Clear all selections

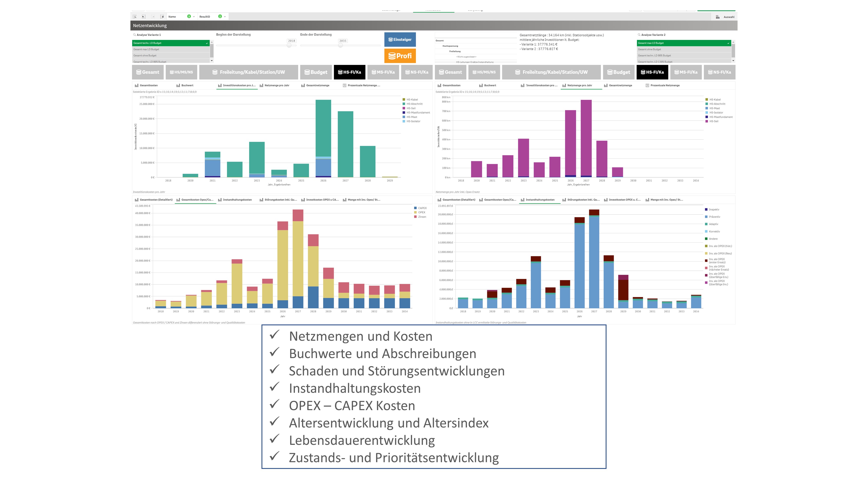click(x=162, y=16)
